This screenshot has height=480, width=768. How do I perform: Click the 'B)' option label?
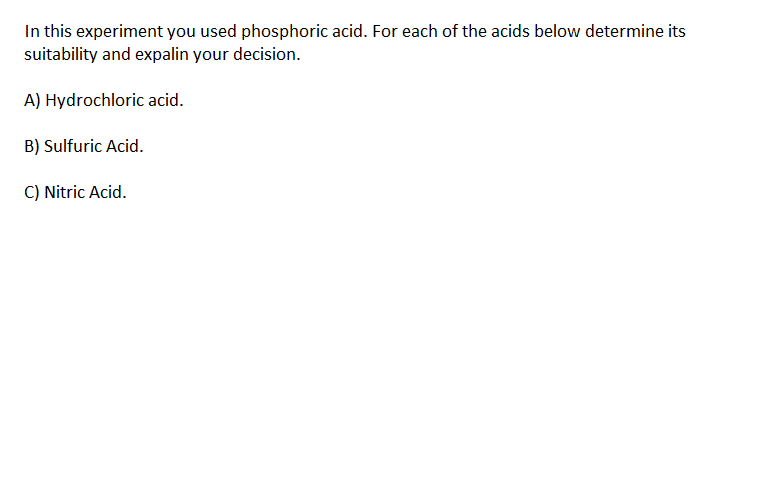coord(32,146)
